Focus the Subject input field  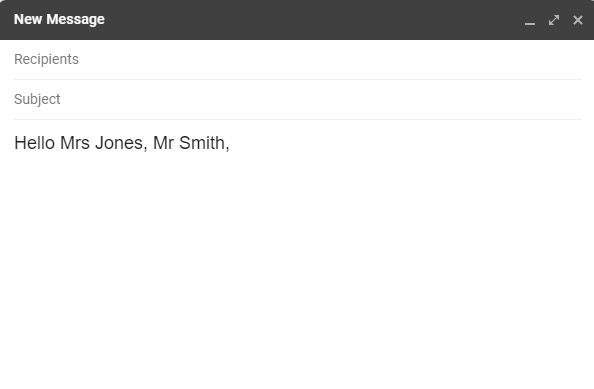pyautogui.click(x=298, y=100)
